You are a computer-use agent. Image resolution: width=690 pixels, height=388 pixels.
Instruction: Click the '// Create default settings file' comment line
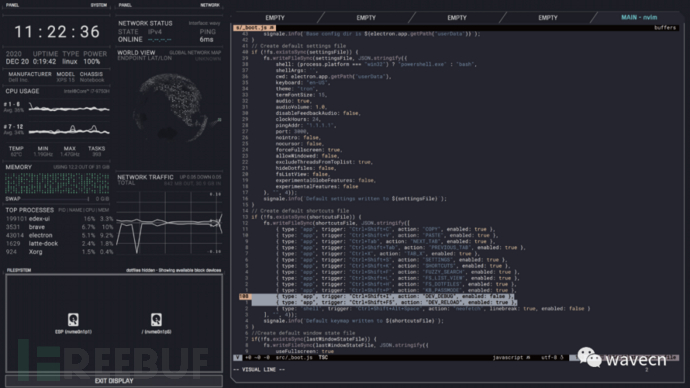pyautogui.click(x=299, y=46)
